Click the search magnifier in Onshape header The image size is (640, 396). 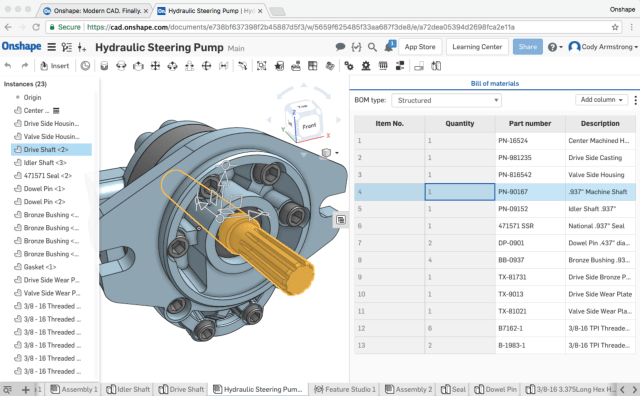click(372, 47)
